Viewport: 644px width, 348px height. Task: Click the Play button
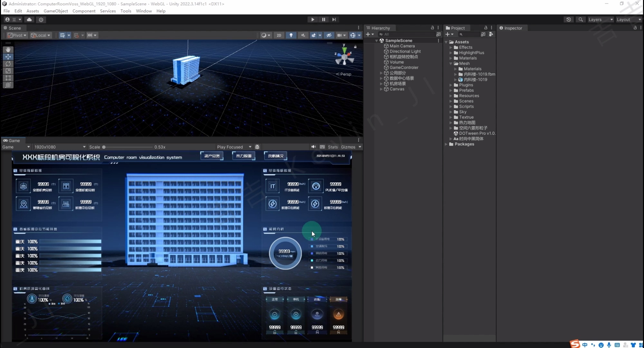click(x=312, y=19)
